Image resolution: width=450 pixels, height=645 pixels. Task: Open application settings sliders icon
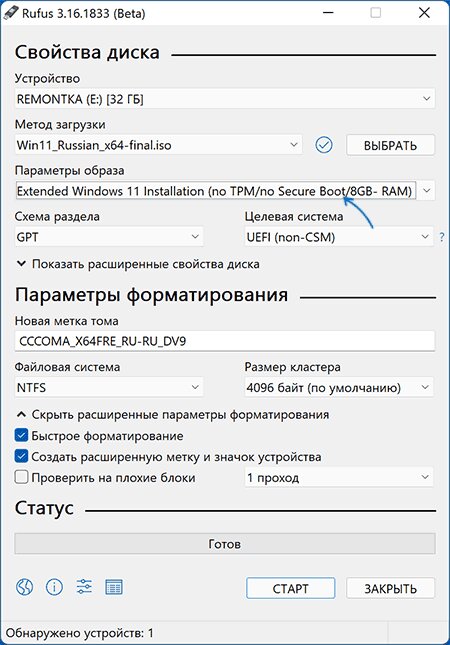tap(84, 587)
